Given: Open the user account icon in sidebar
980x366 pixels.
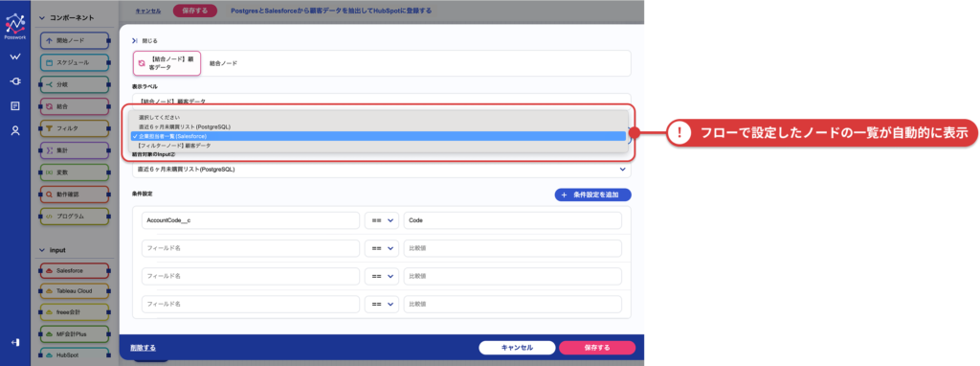Looking at the screenshot, I should pyautogui.click(x=15, y=130).
